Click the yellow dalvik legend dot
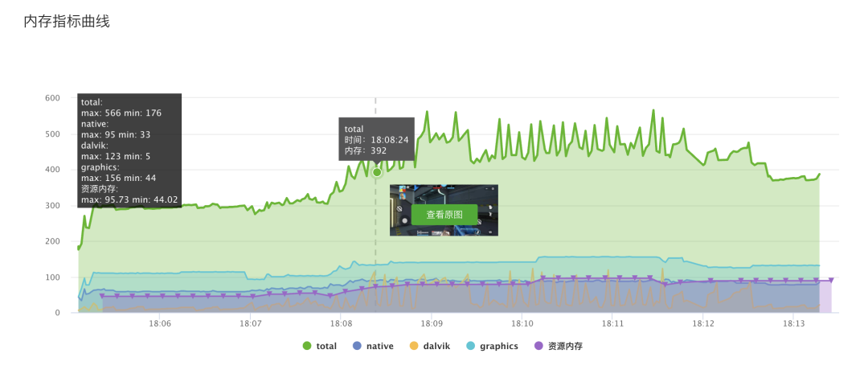Viewport: 868px width, 374px height. click(x=414, y=346)
